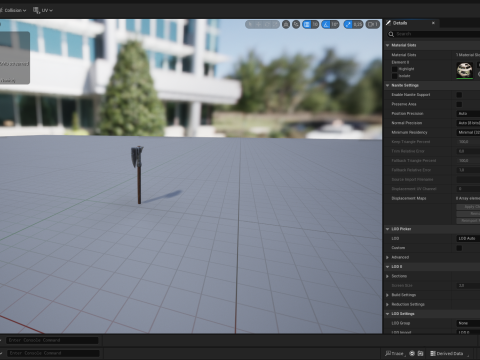This screenshot has width=480, height=360.
Task: Expand the Sections row
Action: click(x=388, y=276)
